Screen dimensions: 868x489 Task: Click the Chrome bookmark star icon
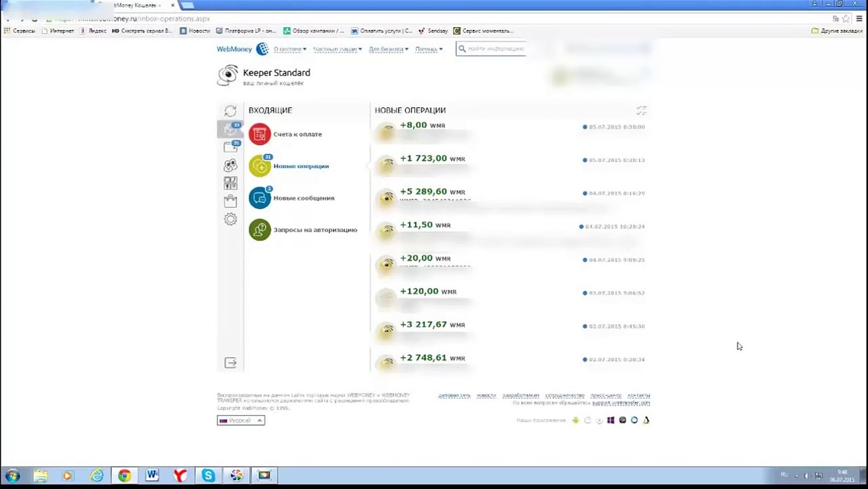(x=846, y=19)
